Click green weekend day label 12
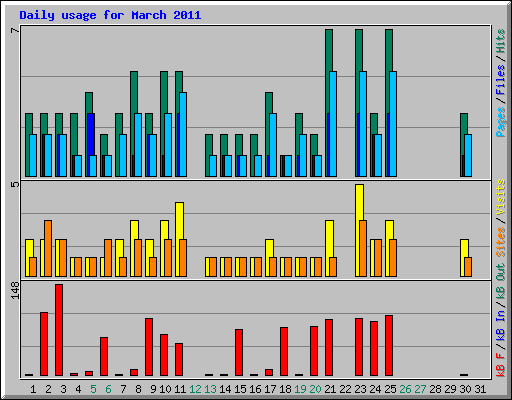The image size is (512, 400). click(195, 389)
